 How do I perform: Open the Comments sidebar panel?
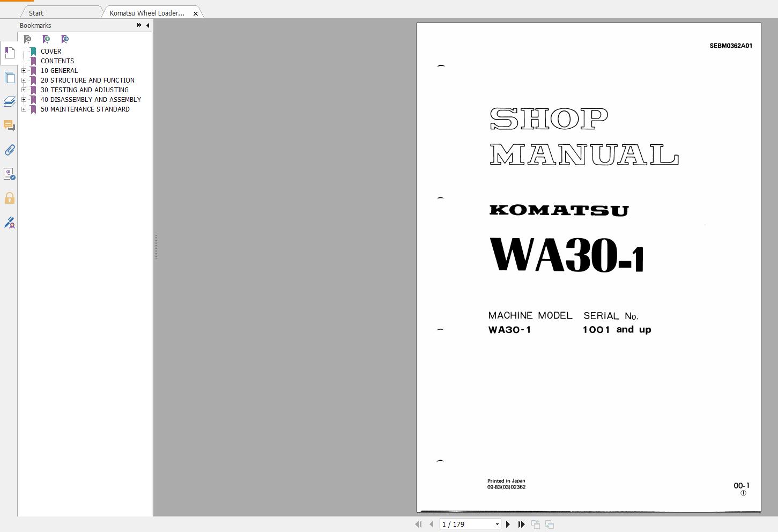[x=9, y=125]
